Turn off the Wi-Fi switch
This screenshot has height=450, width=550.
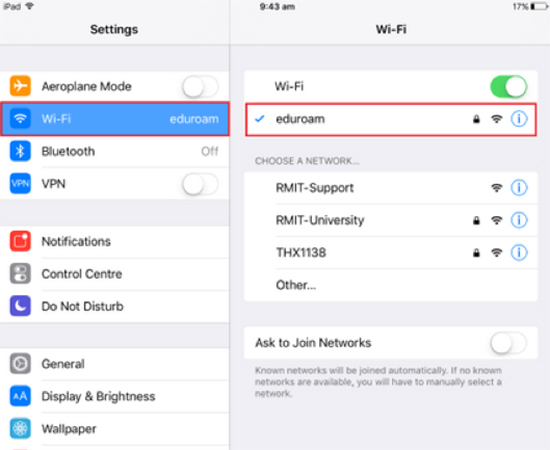point(509,87)
